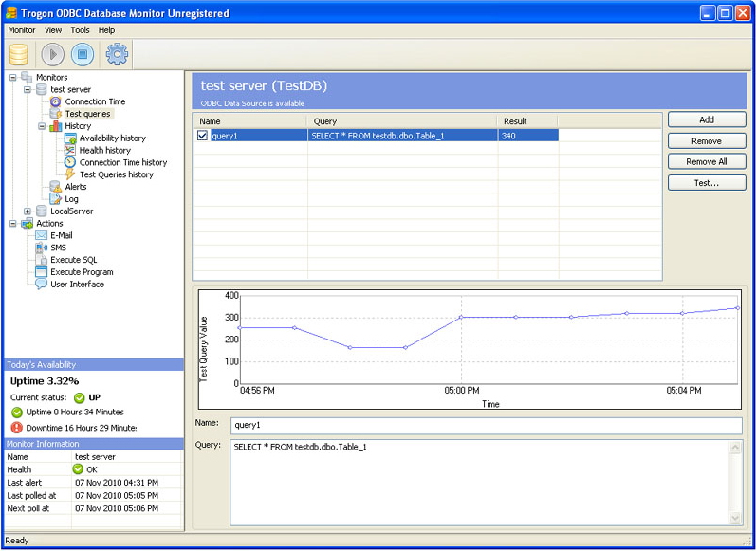
Task: Click the Execute SQL action icon
Action: click(42, 260)
